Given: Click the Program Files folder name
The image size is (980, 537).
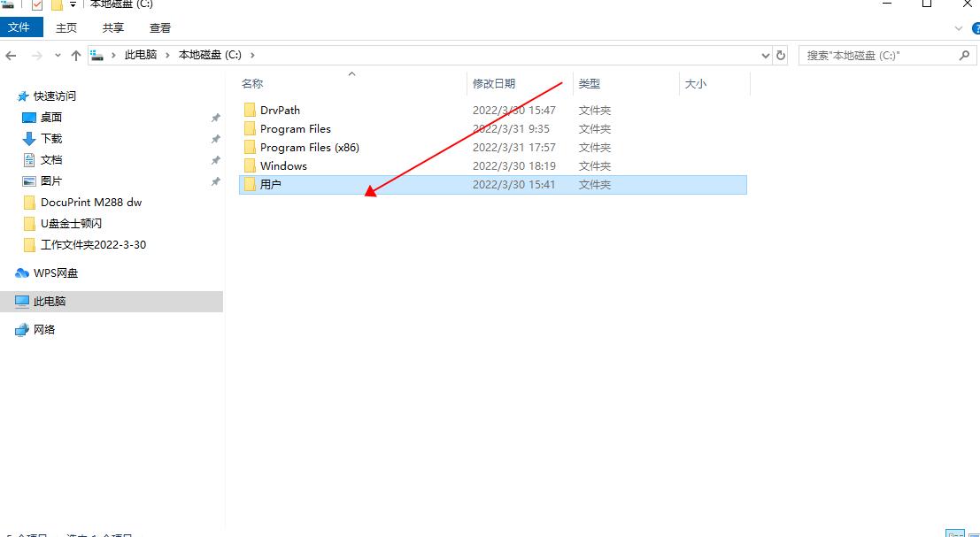Looking at the screenshot, I should 296,128.
